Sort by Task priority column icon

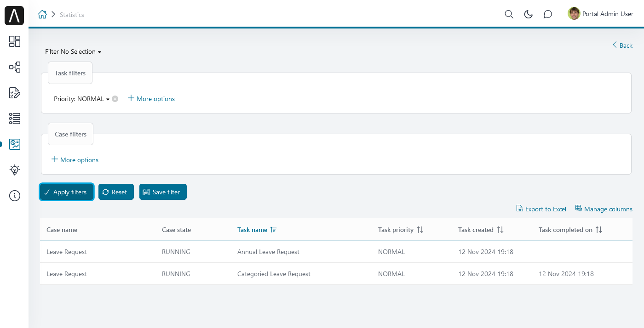pyautogui.click(x=420, y=230)
